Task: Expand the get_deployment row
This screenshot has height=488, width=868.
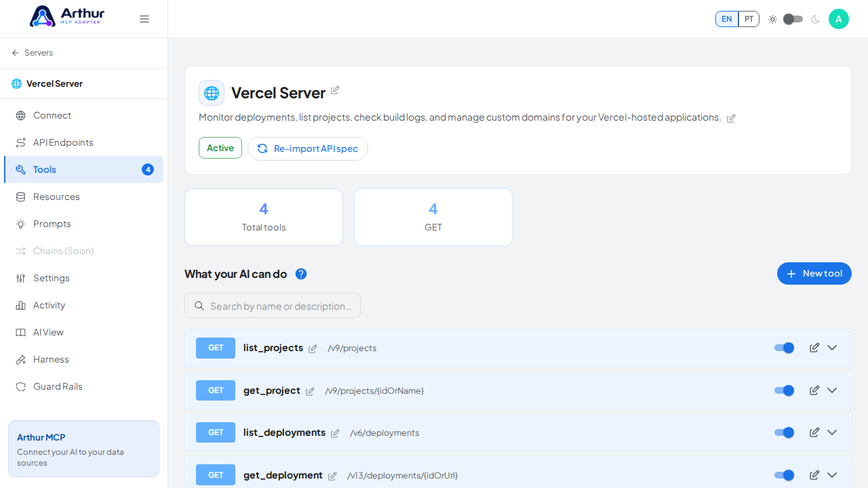Action: 832,475
